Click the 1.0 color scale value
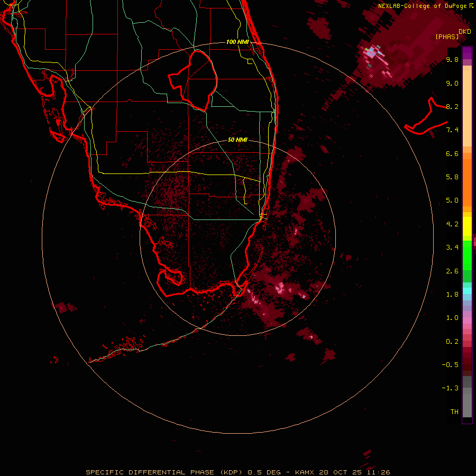 (452, 318)
